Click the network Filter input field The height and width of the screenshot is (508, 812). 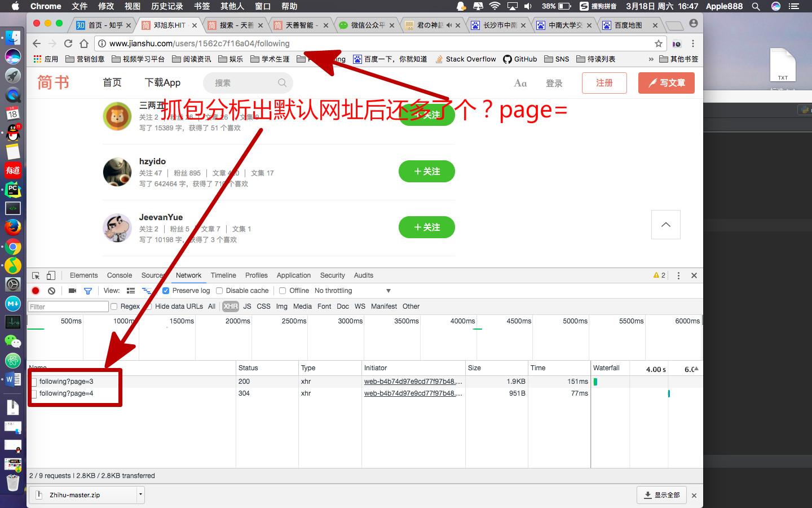(68, 306)
